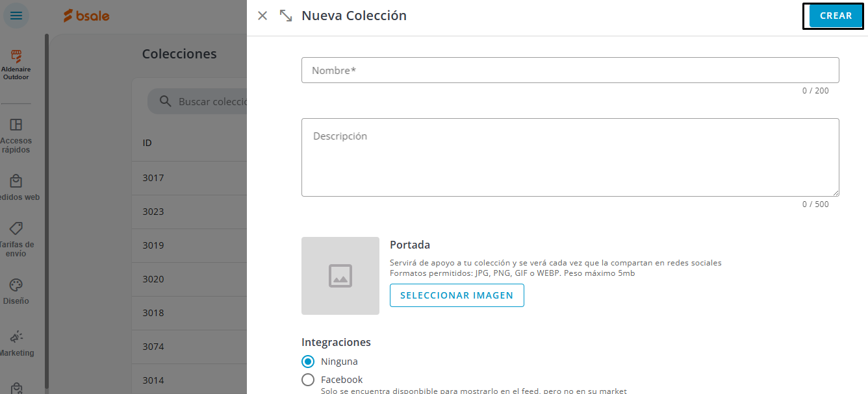868x394 pixels.
Task: Select collection row 3074
Action: coord(189,347)
